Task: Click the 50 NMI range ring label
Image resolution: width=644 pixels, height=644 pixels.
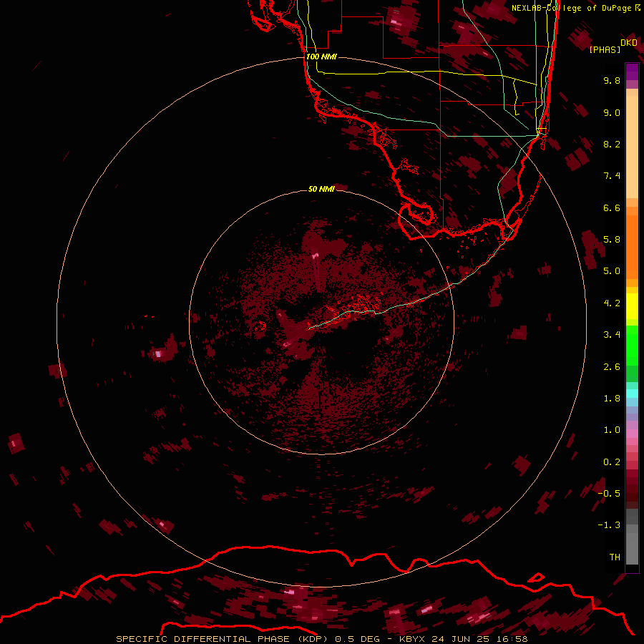Action: pos(321,189)
